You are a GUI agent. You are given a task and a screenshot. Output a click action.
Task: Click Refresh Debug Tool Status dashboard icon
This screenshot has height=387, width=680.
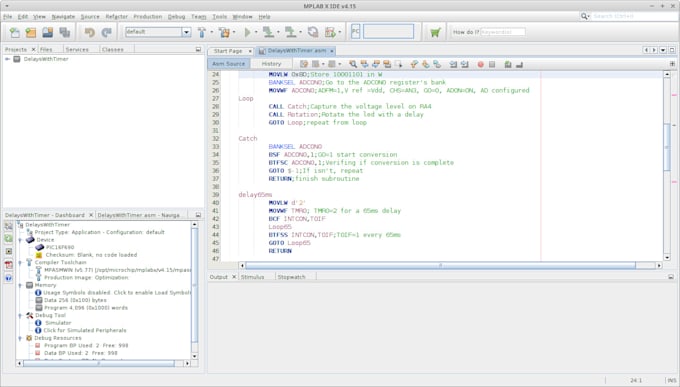[9, 239]
